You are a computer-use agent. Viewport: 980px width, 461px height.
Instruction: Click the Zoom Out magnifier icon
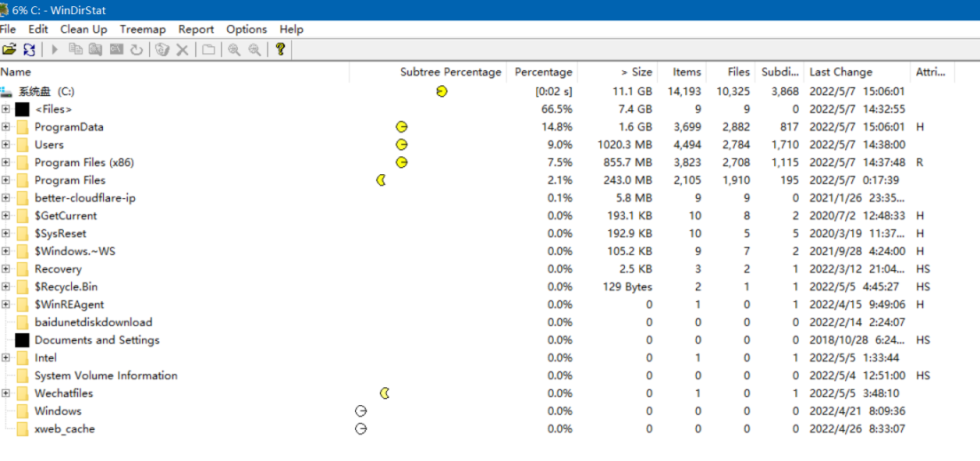pos(255,50)
